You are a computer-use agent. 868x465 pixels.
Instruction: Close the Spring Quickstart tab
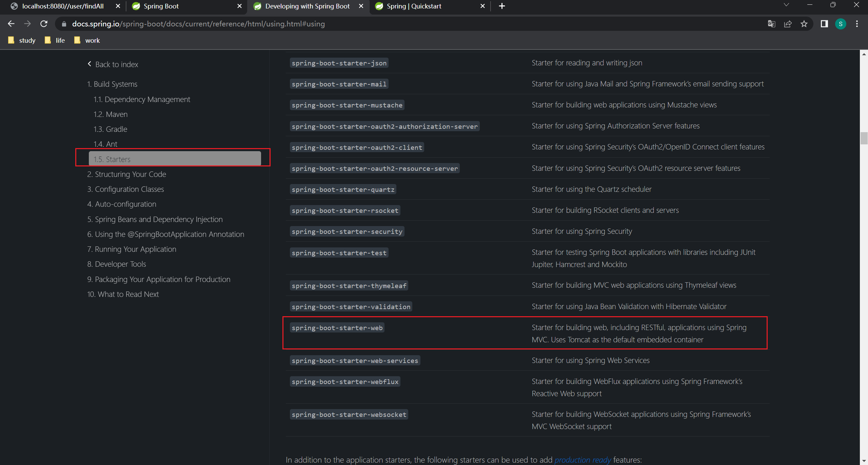(x=483, y=6)
